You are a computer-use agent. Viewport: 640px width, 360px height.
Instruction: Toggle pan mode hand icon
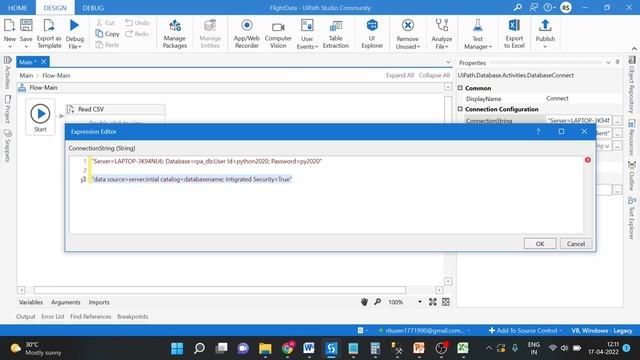[x=364, y=302]
